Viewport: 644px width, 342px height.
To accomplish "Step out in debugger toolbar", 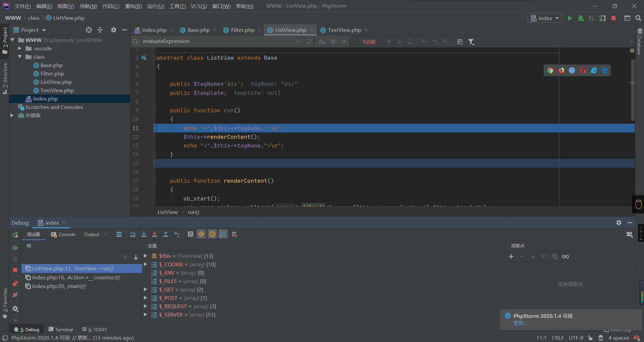I will tap(166, 234).
